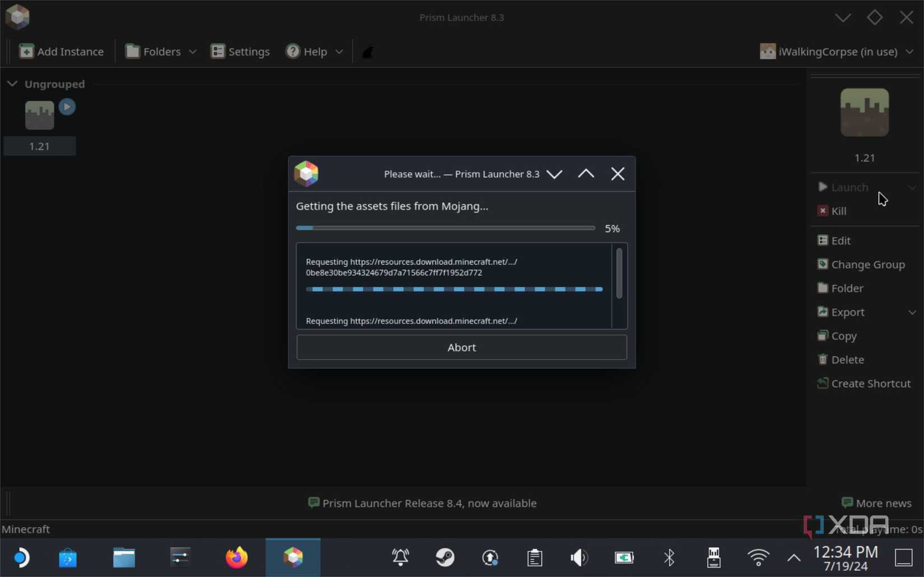Collapse the Ungrouped instance group

(x=12, y=84)
